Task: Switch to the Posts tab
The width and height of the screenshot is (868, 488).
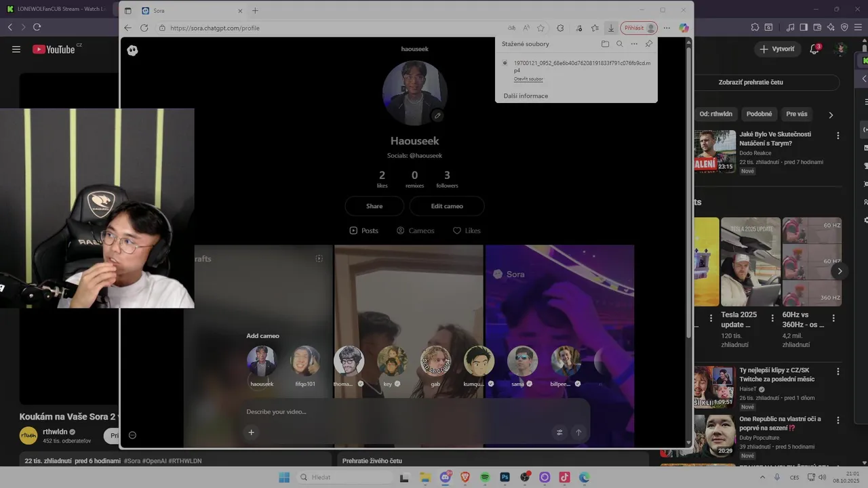Action: point(363,230)
